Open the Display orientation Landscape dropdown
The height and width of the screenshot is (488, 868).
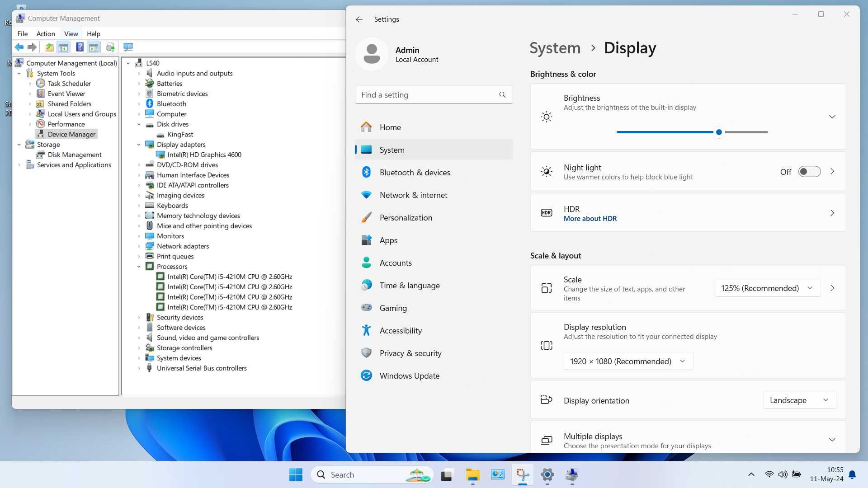click(x=799, y=400)
